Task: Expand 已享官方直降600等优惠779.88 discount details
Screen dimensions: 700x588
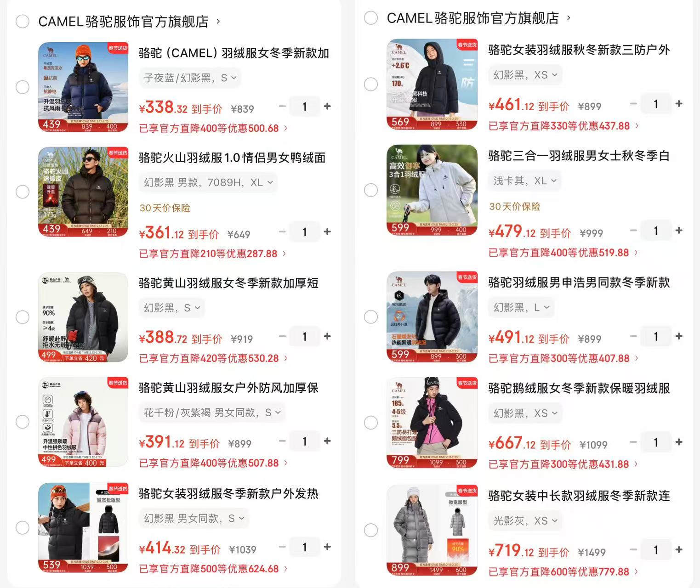Action: pos(563,572)
